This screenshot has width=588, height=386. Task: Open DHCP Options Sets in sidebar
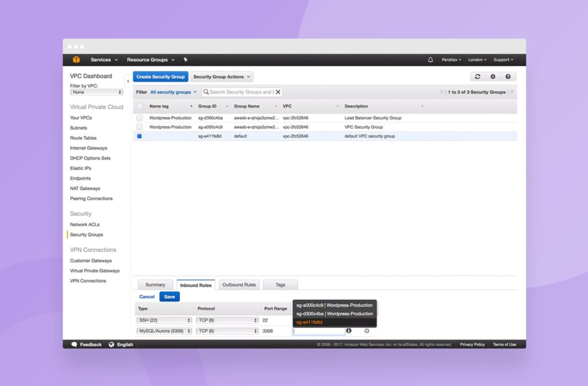90,158
